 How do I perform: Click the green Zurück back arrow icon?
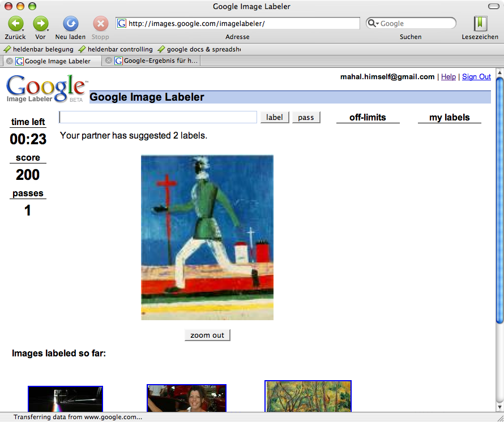15,23
